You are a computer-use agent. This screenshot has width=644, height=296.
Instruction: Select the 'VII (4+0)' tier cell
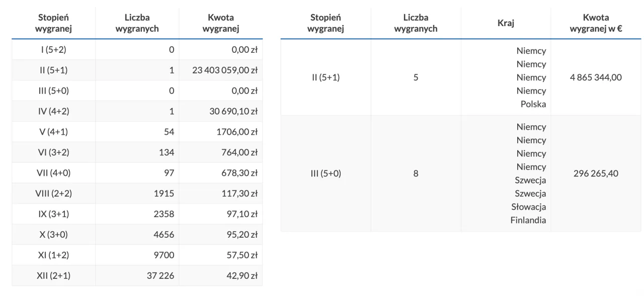click(53, 173)
